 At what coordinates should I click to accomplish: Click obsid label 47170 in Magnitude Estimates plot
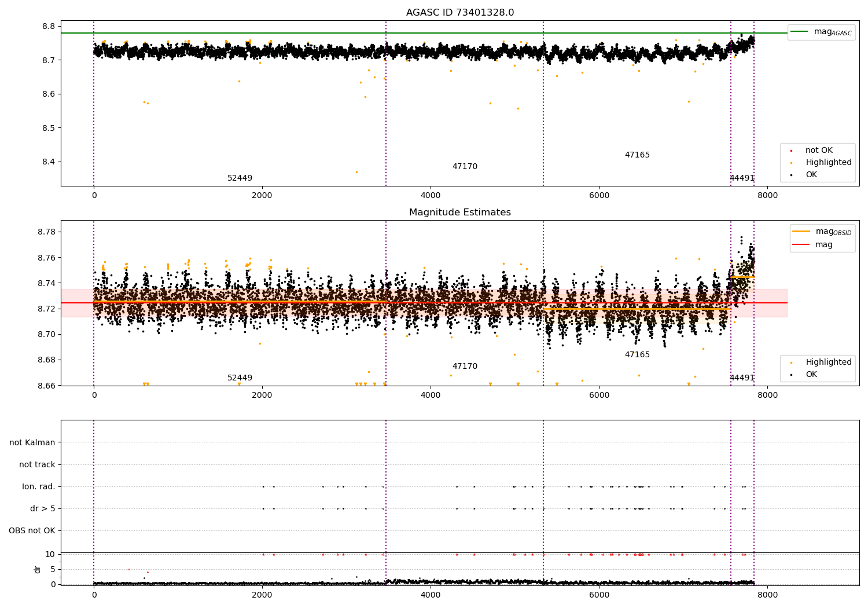[465, 367]
